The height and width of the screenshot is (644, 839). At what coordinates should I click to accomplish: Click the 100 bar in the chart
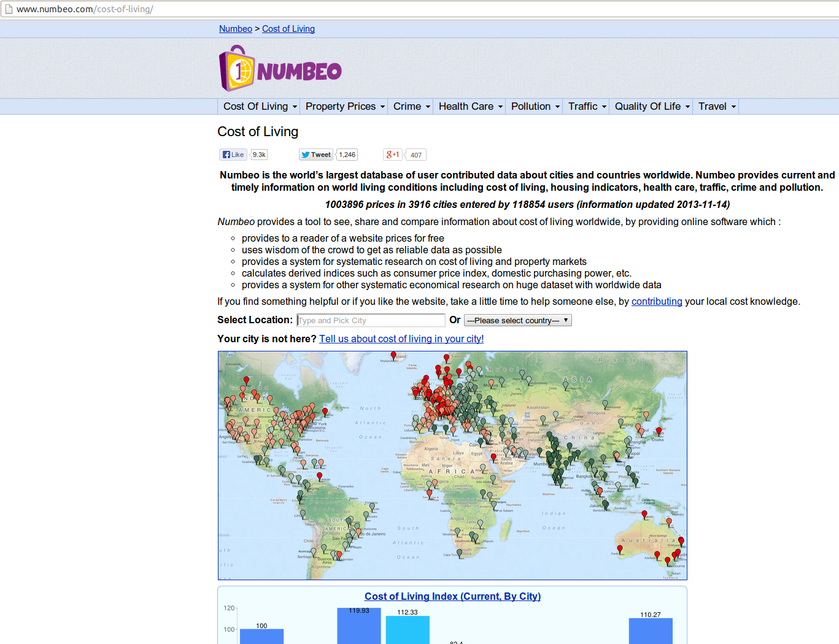(261, 636)
